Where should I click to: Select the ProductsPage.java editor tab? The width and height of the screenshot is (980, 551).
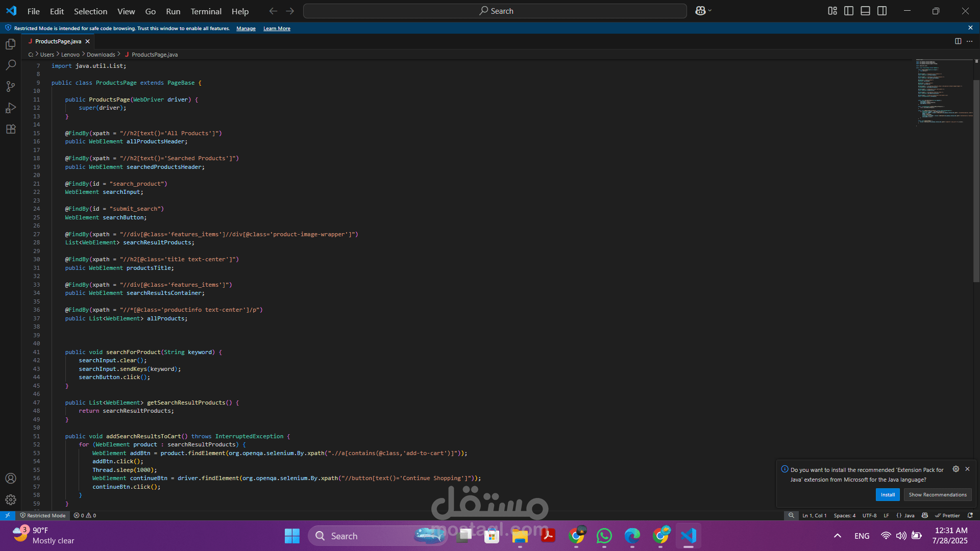(x=58, y=41)
